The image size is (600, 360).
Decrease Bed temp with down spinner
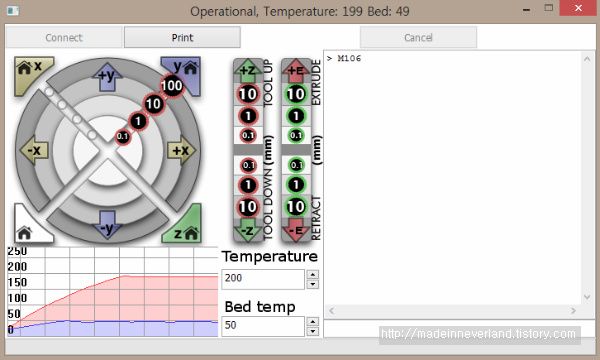[313, 331]
